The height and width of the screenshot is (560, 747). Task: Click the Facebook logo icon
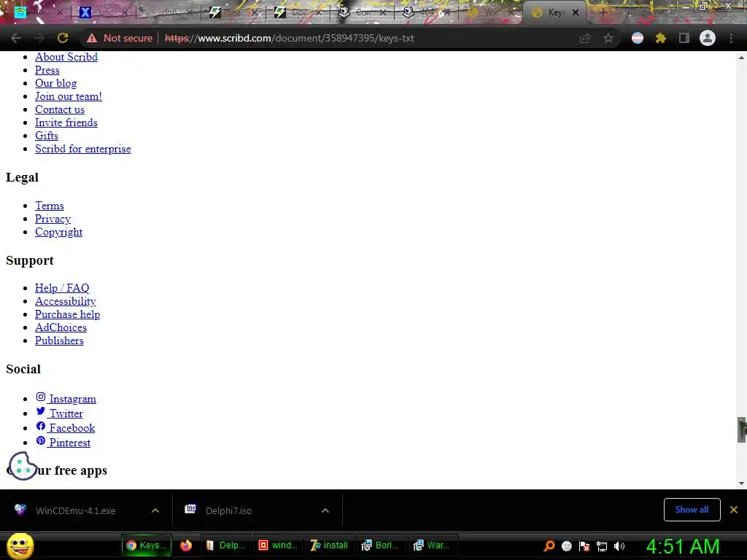[41, 426]
